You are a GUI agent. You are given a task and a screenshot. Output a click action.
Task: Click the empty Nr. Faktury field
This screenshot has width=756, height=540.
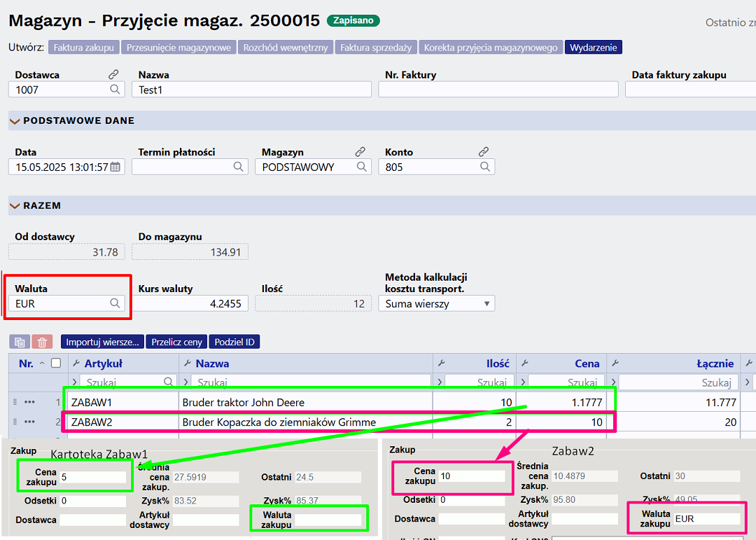(x=498, y=89)
